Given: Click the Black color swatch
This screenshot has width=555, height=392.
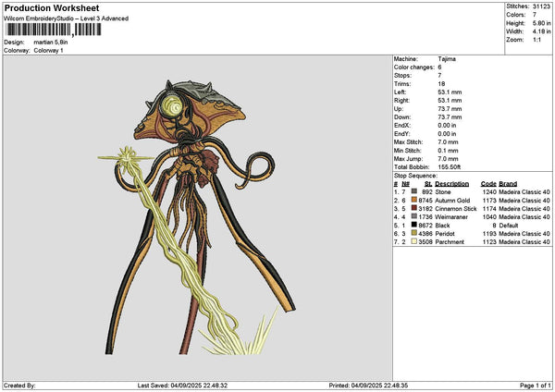Looking at the screenshot, I should coord(413,225).
